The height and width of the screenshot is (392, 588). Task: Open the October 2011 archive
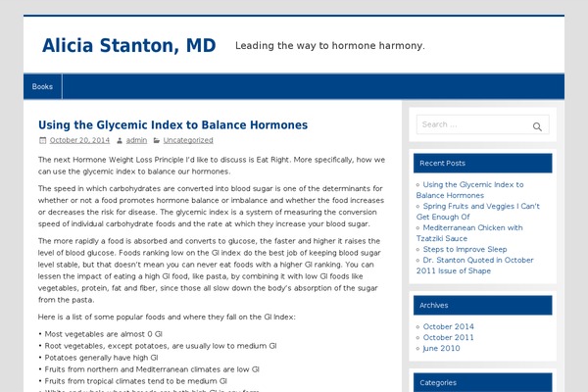click(x=448, y=337)
